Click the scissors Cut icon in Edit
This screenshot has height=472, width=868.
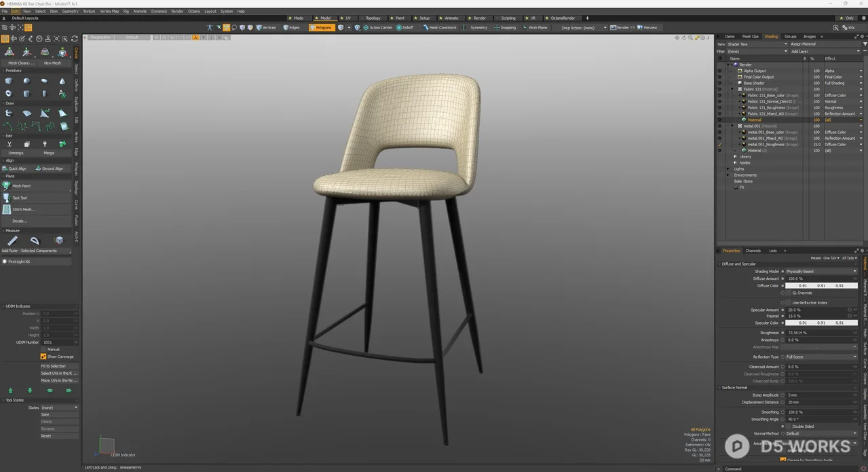pos(10,144)
